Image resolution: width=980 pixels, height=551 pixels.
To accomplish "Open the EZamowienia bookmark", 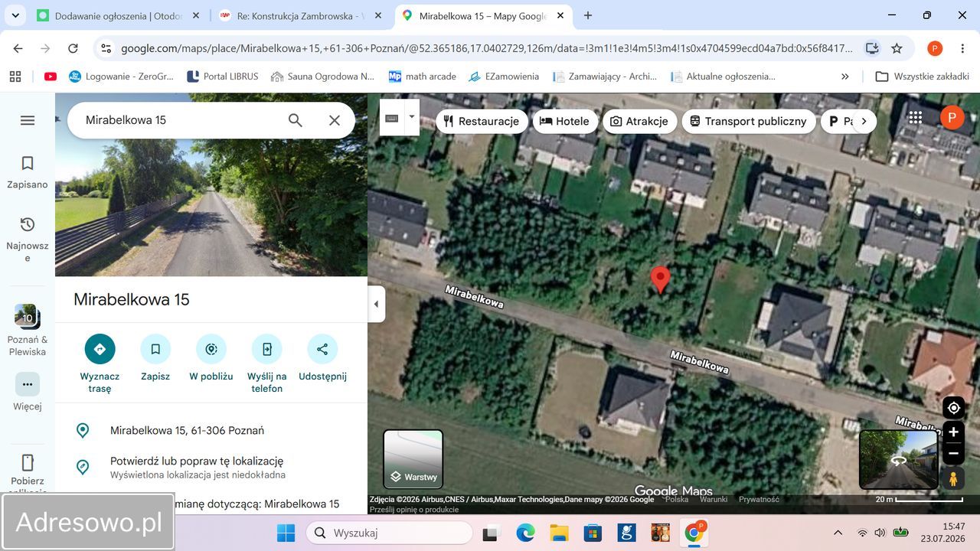I will 504,77.
